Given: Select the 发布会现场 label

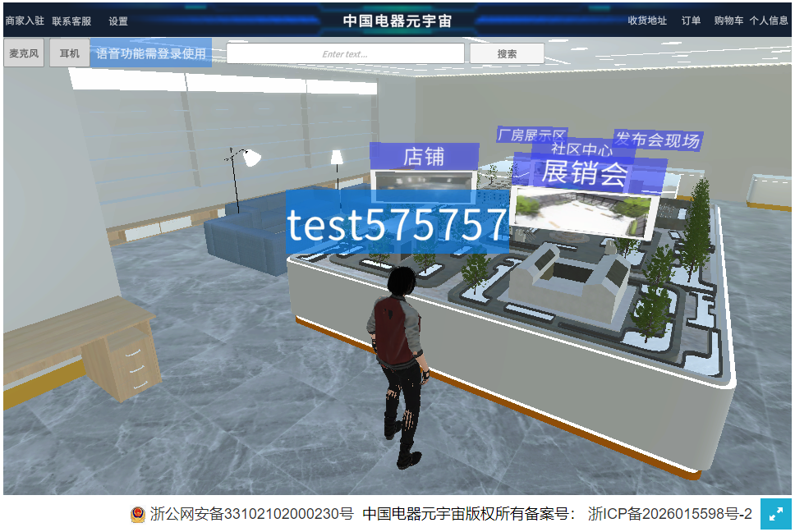Looking at the screenshot, I should pyautogui.click(x=658, y=140).
